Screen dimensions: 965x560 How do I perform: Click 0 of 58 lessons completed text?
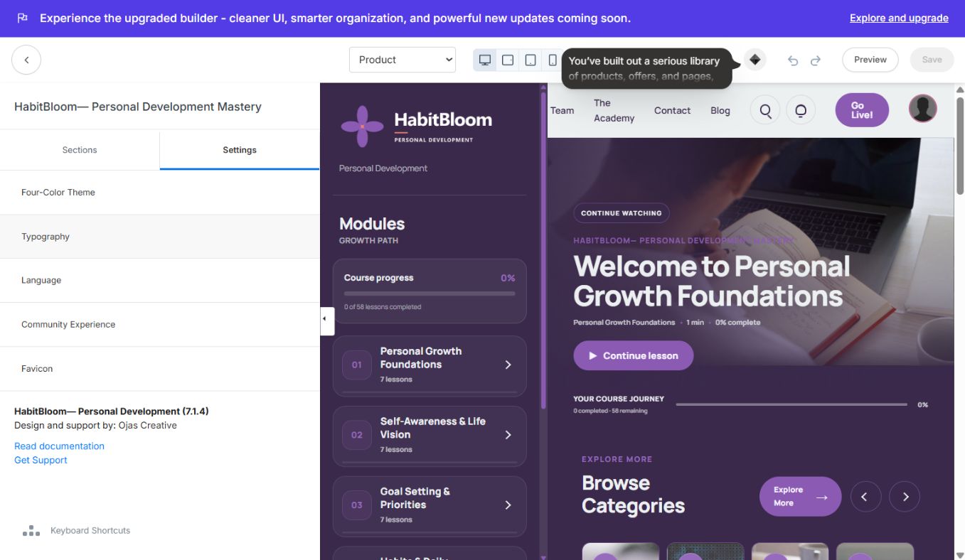[383, 307]
